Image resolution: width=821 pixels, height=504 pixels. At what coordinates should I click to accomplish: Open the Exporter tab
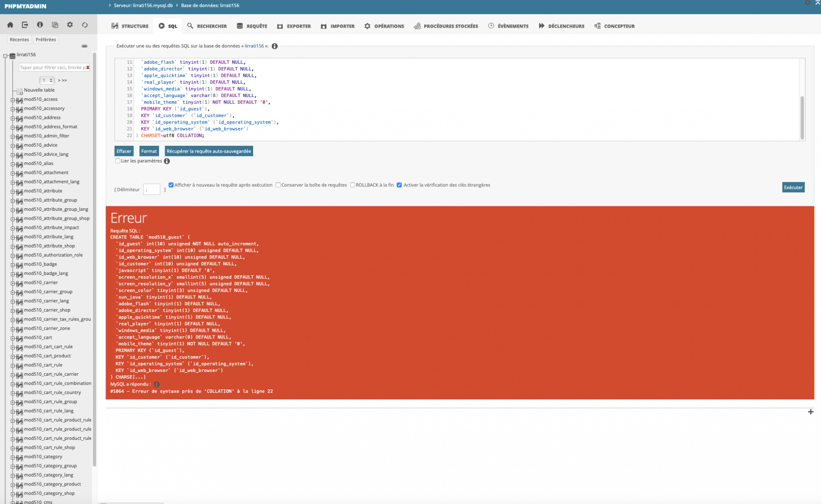pyautogui.click(x=294, y=26)
